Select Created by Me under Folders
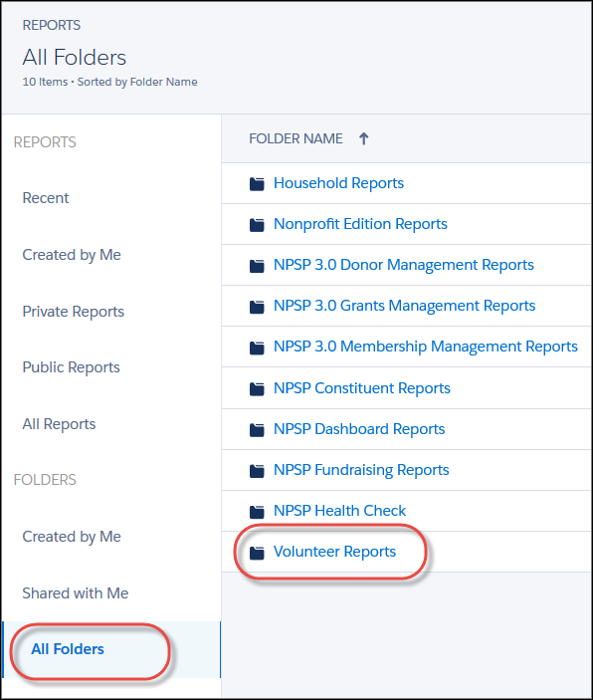 pos(72,537)
